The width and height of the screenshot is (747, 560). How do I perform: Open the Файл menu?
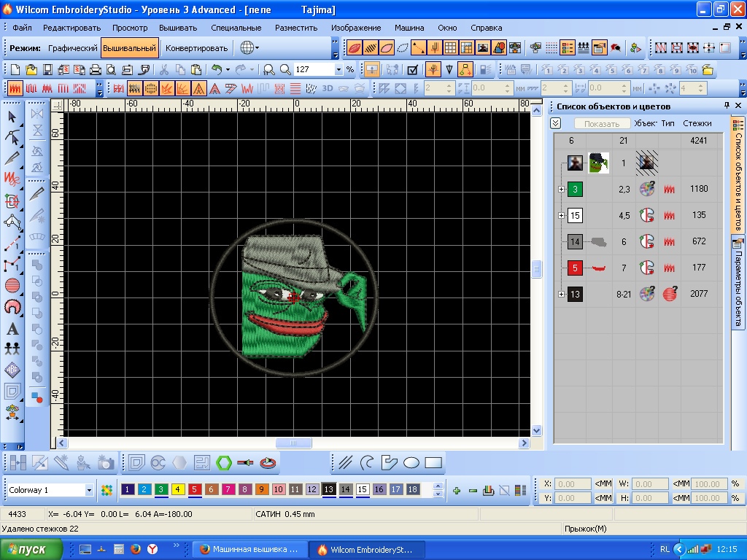[x=22, y=28]
